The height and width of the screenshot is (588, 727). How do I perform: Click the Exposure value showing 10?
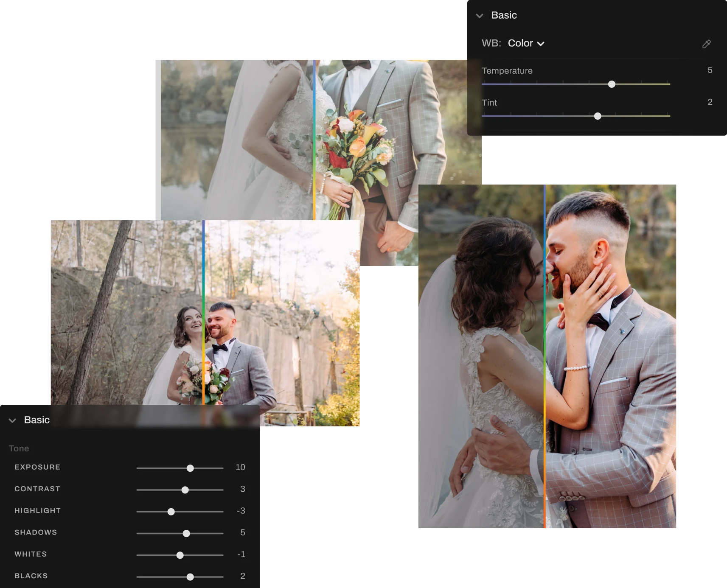240,467
